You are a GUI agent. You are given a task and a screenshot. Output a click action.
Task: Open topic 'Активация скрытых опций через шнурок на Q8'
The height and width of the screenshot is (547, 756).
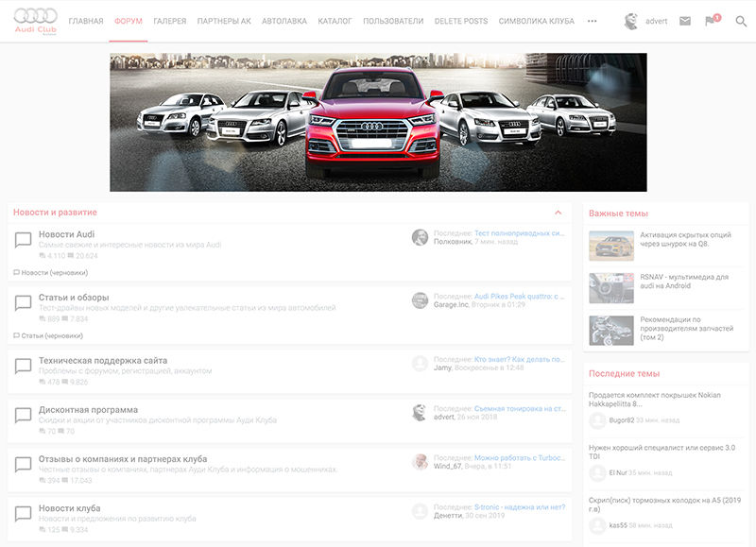coord(686,240)
